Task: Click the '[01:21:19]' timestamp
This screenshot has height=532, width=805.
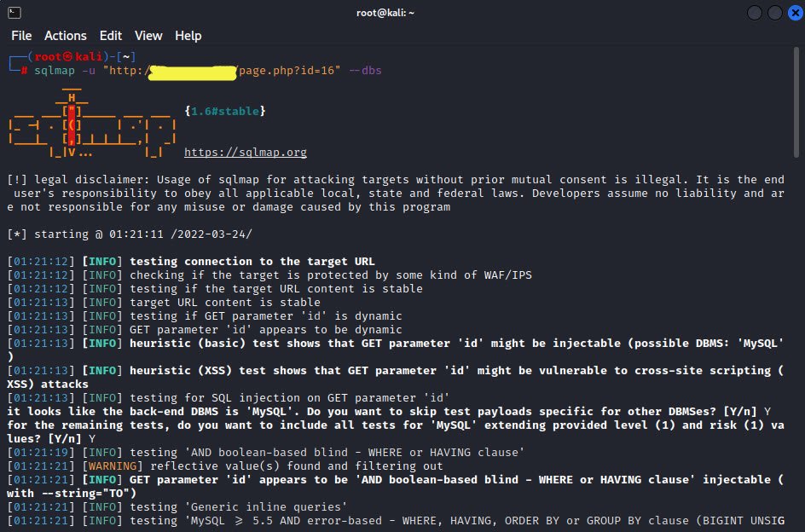Action: pos(41,453)
